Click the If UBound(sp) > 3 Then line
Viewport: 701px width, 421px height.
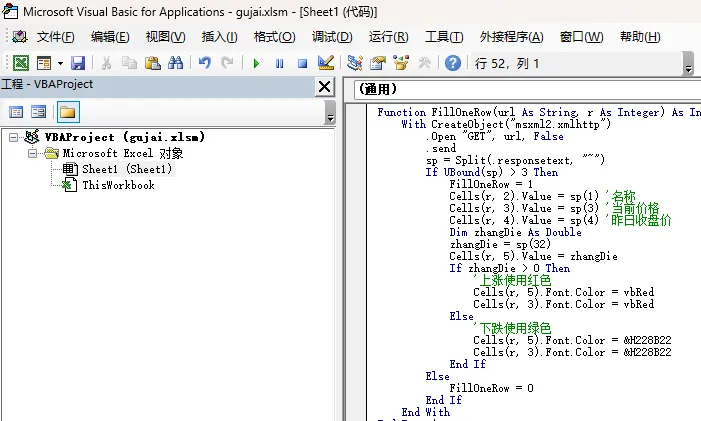[x=492, y=172]
